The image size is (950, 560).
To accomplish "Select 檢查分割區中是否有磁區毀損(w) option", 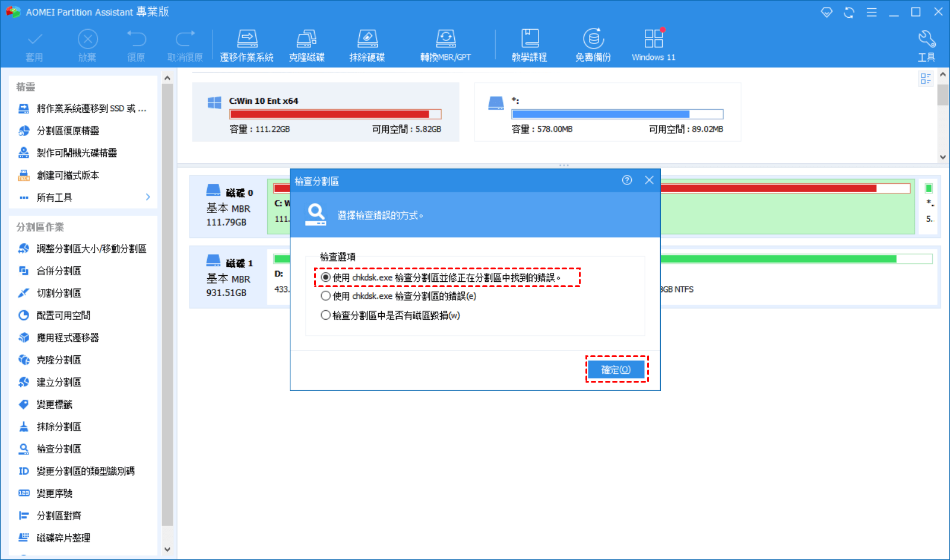I will 391,316.
